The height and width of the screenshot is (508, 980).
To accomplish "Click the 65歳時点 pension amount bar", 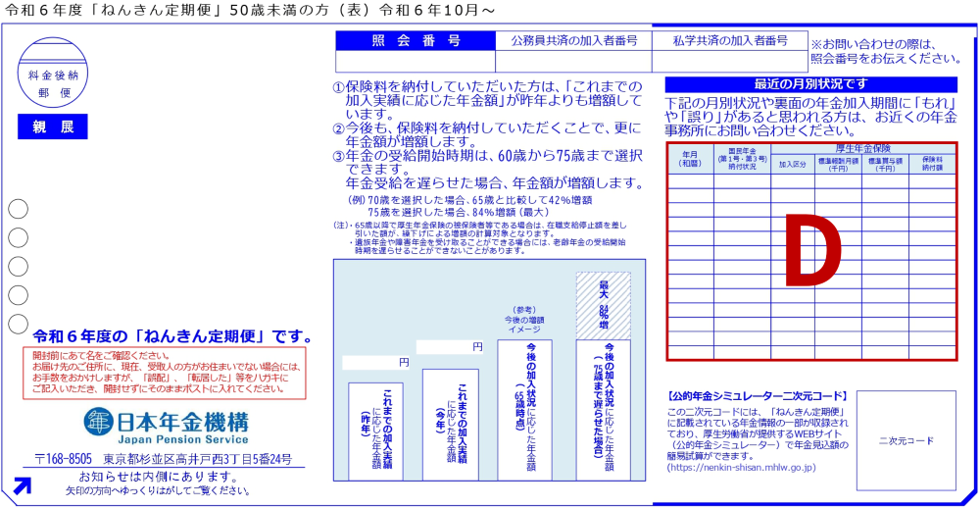I will click(x=524, y=410).
